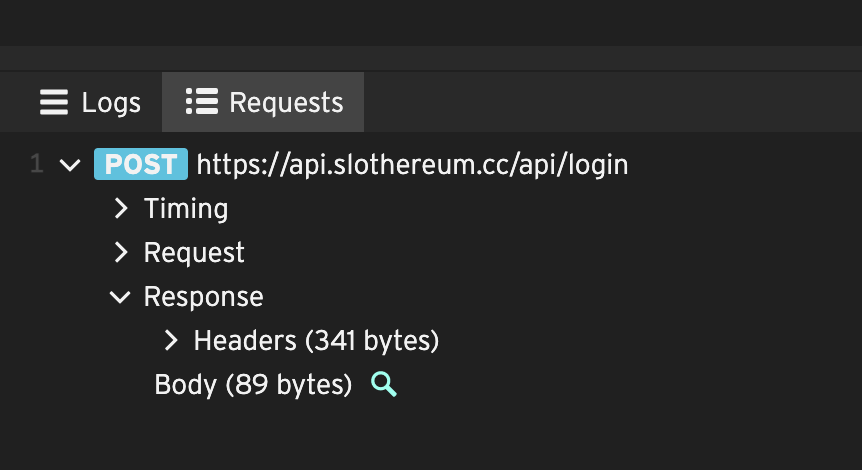Select the Response tree label
Image resolution: width=862 pixels, height=470 pixels.
[x=203, y=297]
